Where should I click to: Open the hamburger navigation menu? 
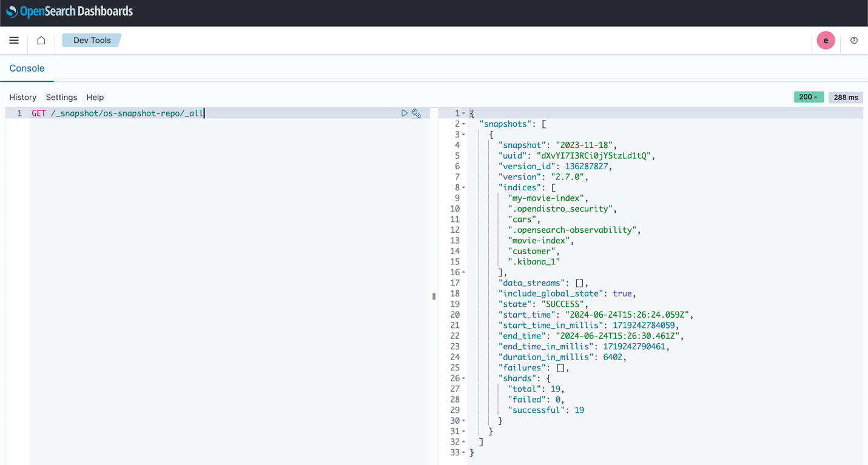pos(14,41)
